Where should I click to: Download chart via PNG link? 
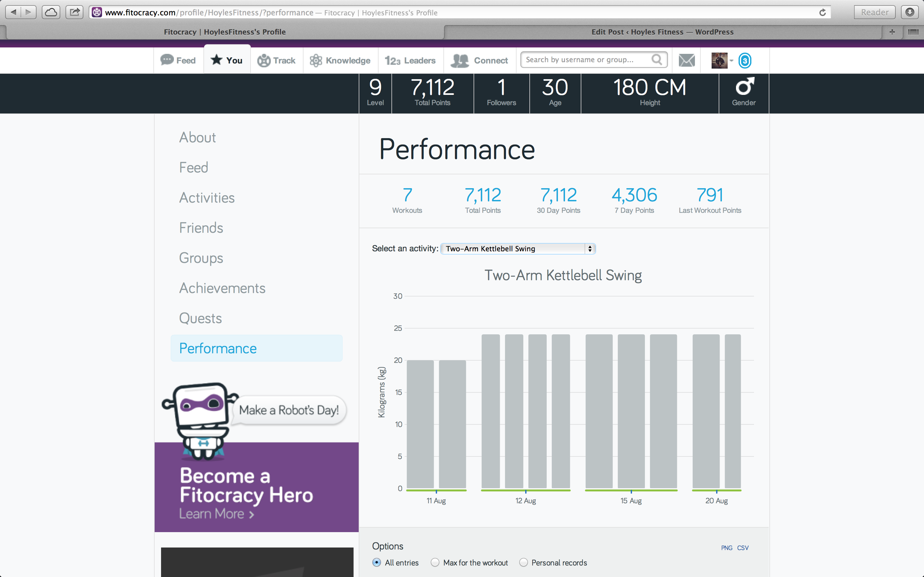pos(726,548)
